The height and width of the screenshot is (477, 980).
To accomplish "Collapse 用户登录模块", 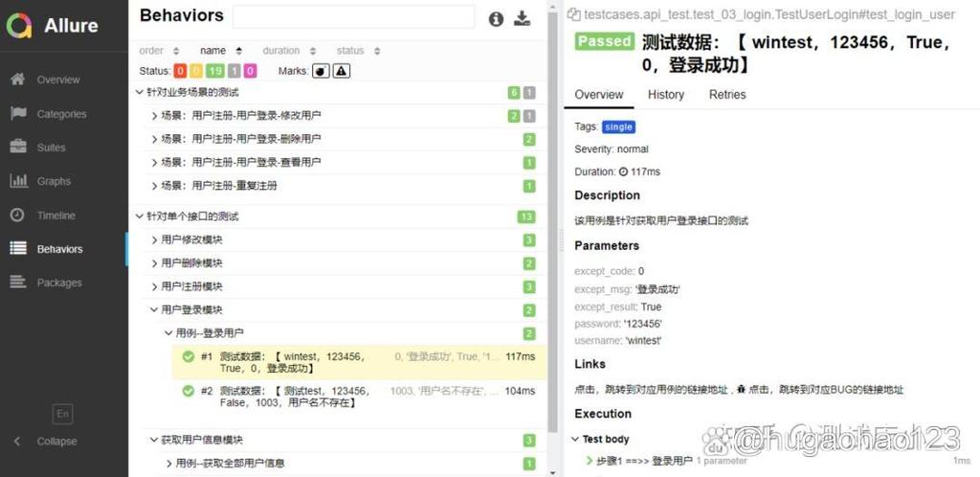I will pyautogui.click(x=154, y=310).
